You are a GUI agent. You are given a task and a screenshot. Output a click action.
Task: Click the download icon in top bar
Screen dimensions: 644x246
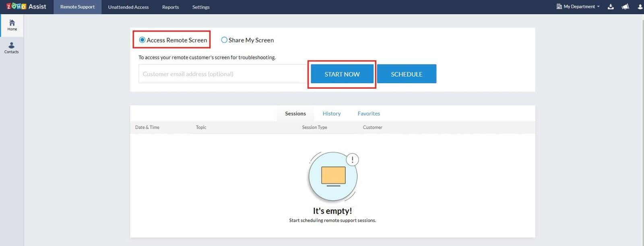611,6
